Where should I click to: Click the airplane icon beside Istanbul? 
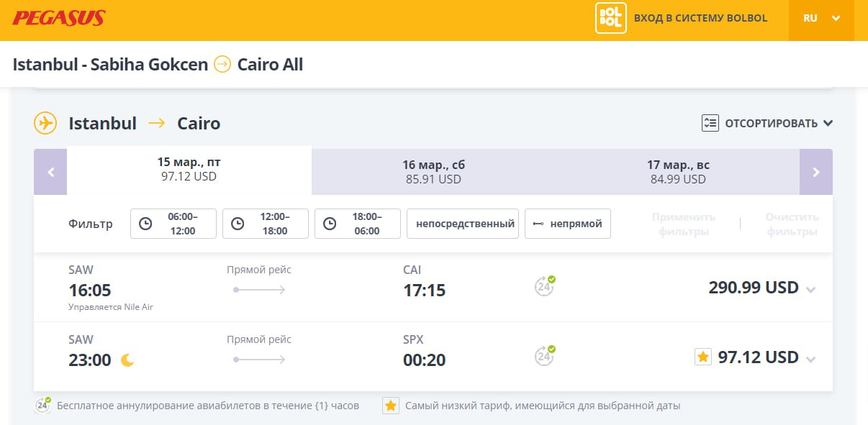(x=45, y=123)
